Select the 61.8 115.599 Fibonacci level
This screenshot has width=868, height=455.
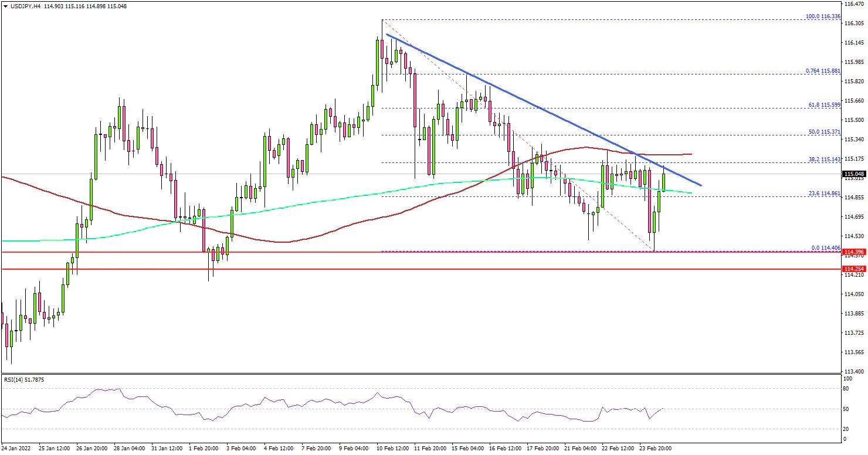(823, 104)
